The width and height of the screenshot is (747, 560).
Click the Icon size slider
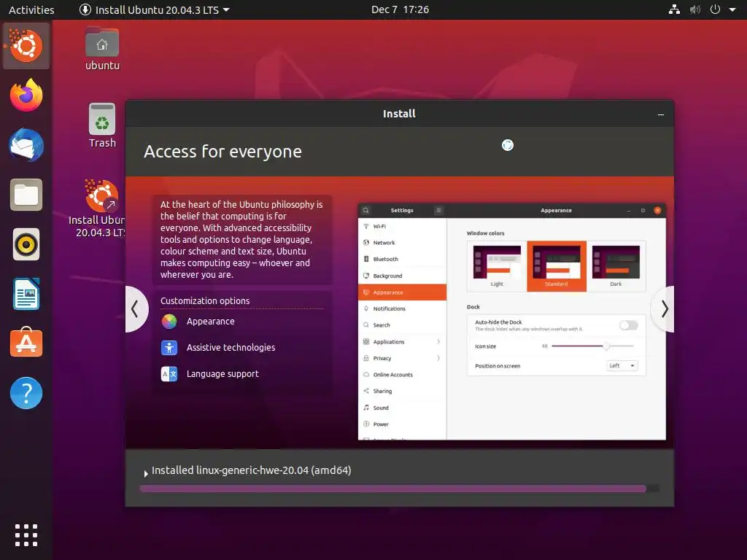tap(592, 346)
